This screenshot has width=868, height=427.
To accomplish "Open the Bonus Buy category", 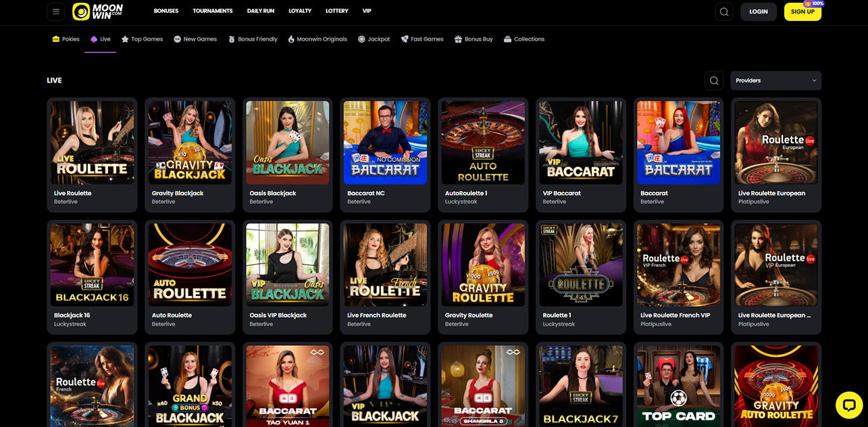I will tap(474, 39).
